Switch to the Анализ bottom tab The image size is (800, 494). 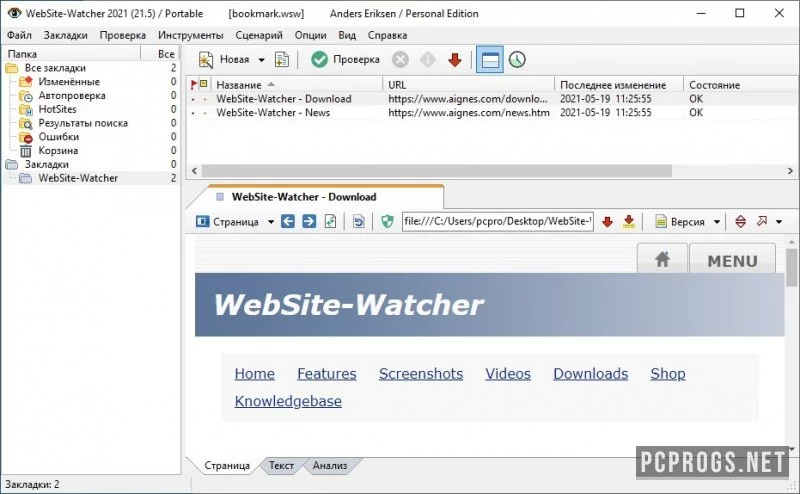coord(330,465)
